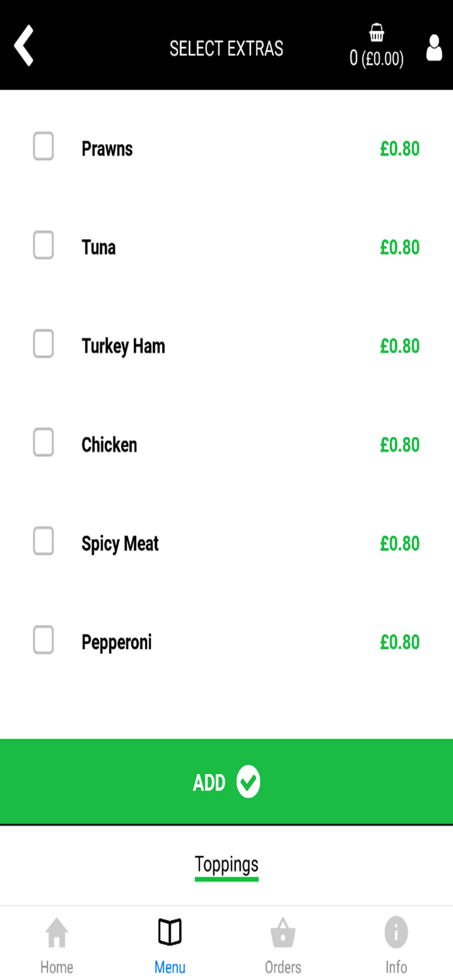Switch to the Toppings tab
This screenshot has width=453, height=980.
(x=226, y=864)
